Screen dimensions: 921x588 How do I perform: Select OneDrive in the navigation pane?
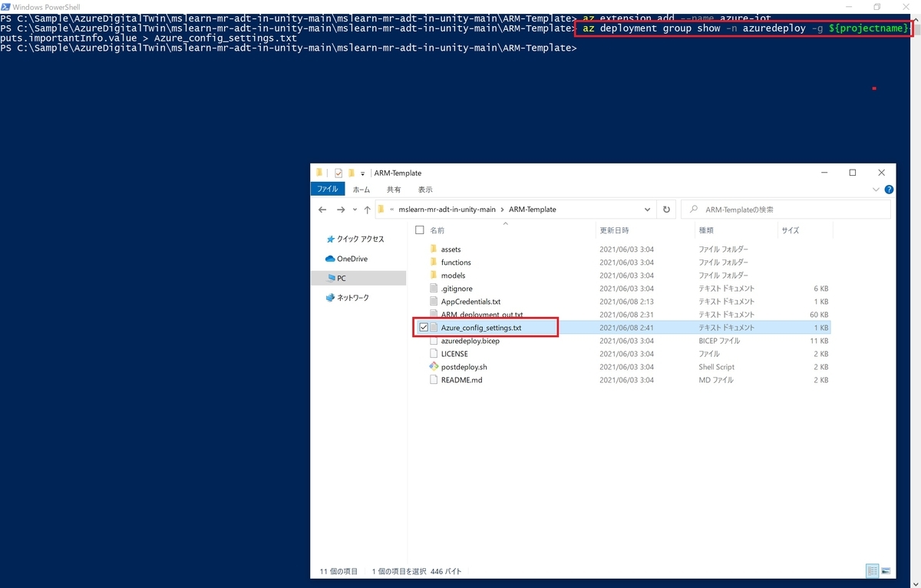[x=352, y=259]
